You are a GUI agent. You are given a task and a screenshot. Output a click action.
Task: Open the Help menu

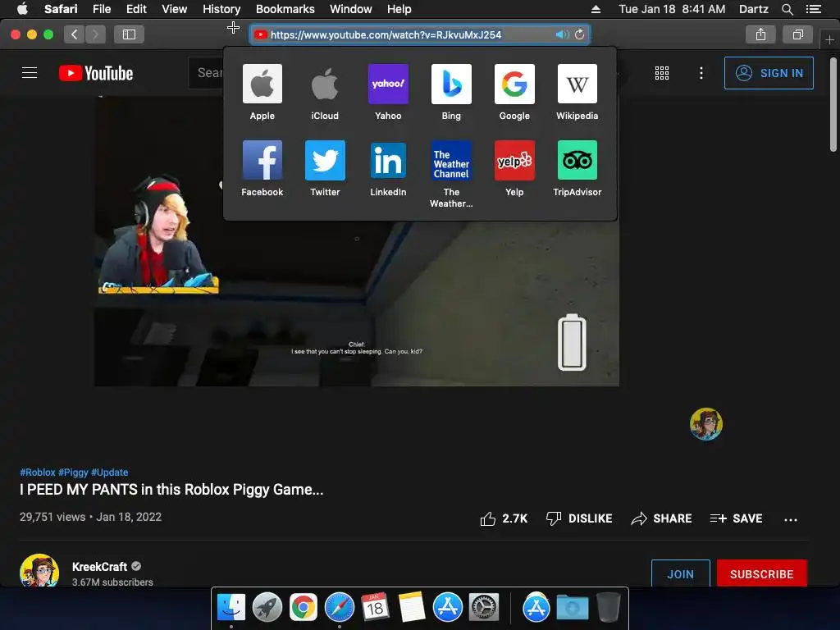(x=399, y=9)
